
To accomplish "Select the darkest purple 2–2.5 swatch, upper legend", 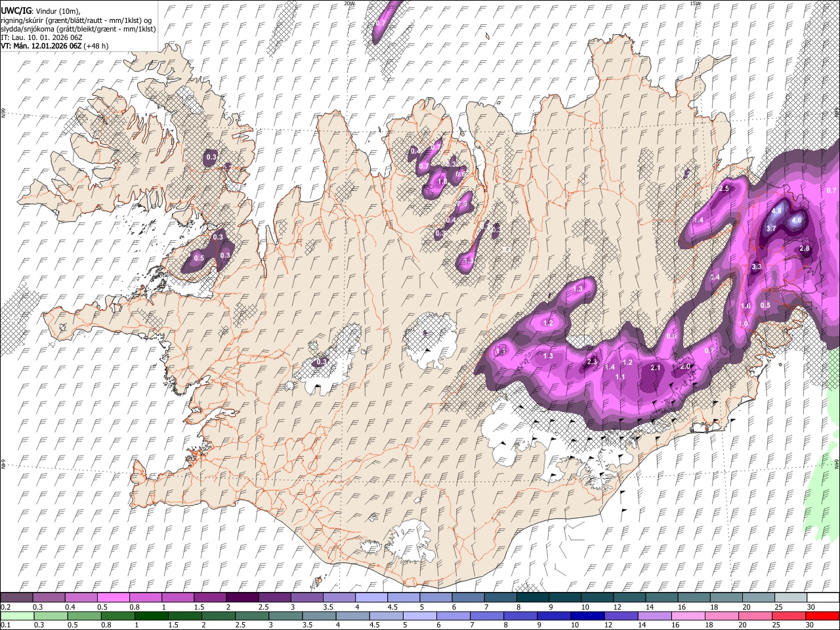I will click(242, 597).
